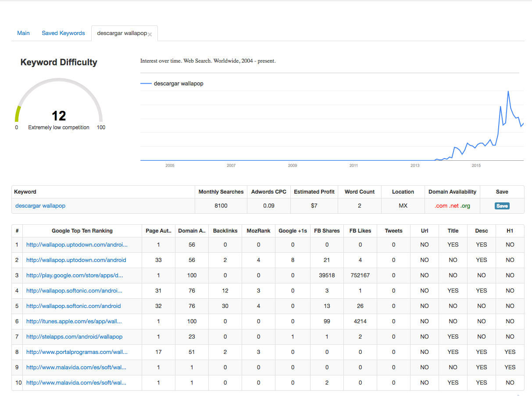Check .net domain availability
The width and height of the screenshot is (532, 396).
tap(454, 206)
